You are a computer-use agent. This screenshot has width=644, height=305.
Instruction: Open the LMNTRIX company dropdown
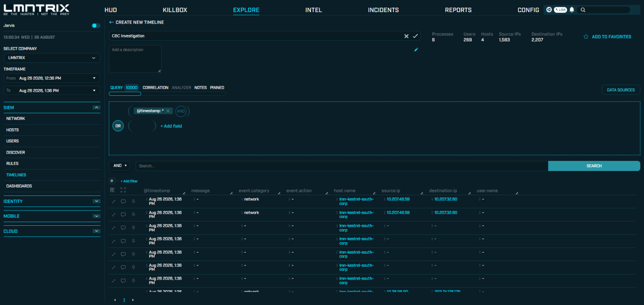(52, 58)
